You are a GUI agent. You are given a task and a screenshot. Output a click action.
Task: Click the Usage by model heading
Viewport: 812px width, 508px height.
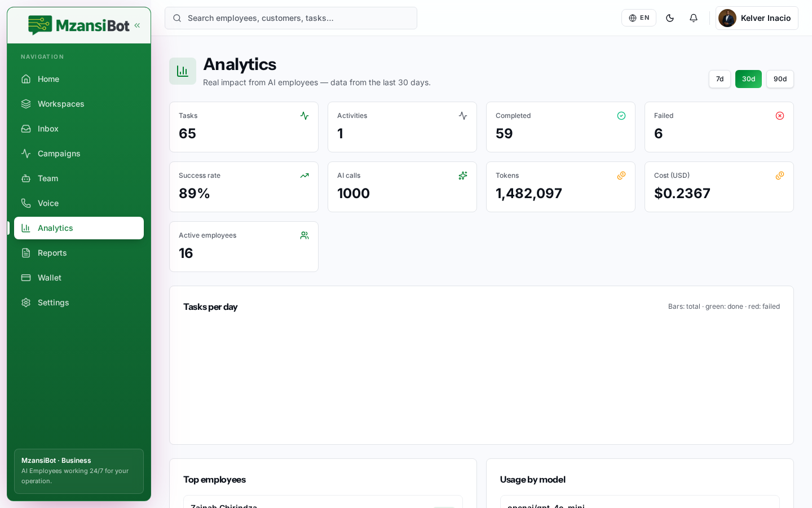[x=533, y=480]
